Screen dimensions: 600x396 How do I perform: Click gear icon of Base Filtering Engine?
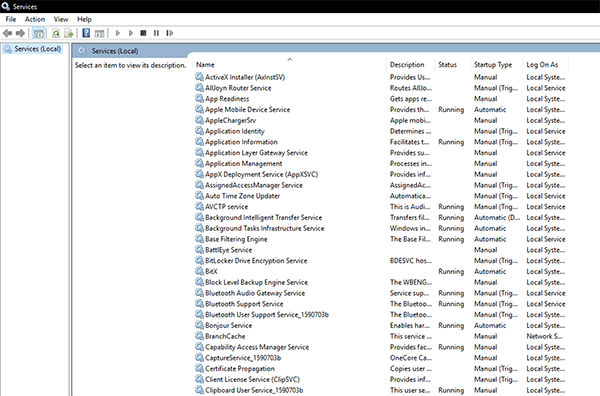[x=199, y=239]
